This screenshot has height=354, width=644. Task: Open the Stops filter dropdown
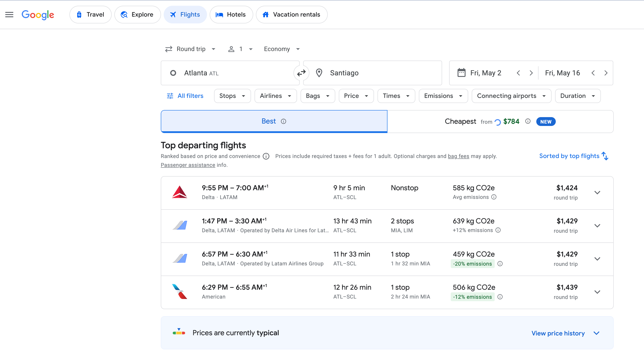pos(232,96)
